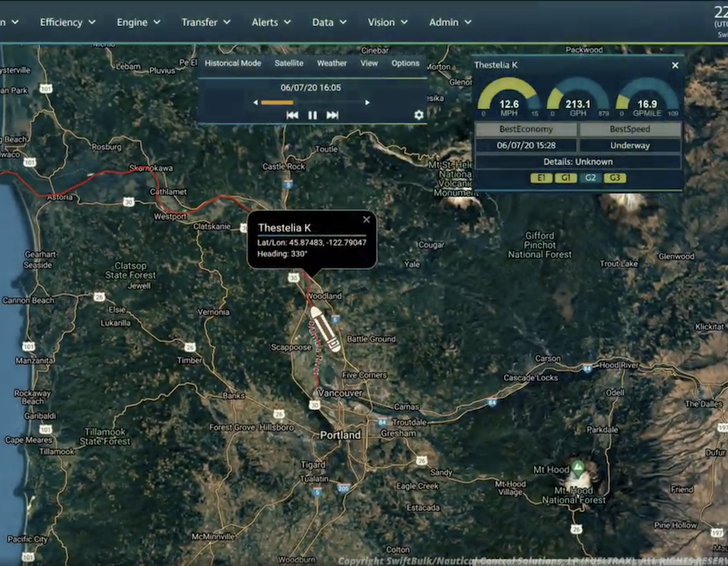This screenshot has height=566, width=728.
Task: Toggle the G3 generator indicator
Action: [x=615, y=178]
